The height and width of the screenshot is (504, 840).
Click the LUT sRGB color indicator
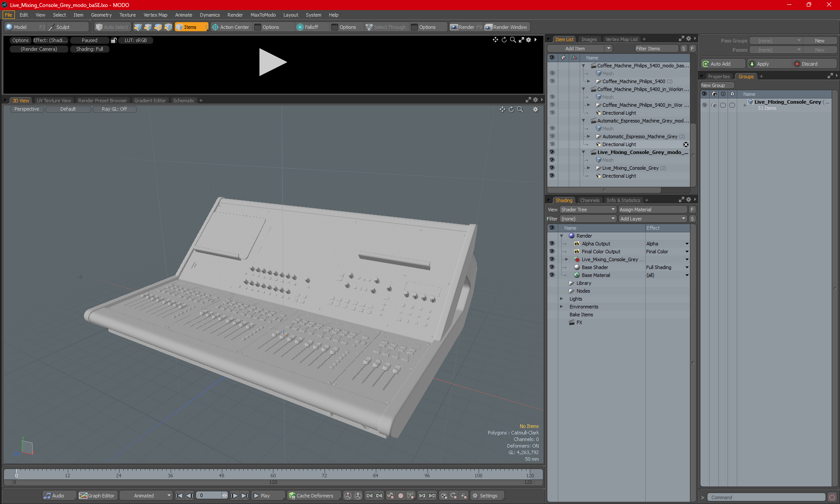point(134,40)
